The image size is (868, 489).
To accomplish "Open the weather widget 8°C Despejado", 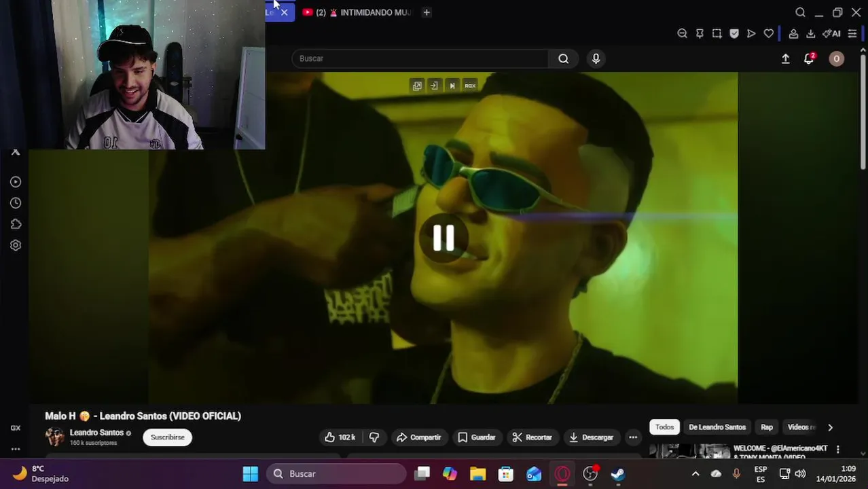I will point(41,473).
